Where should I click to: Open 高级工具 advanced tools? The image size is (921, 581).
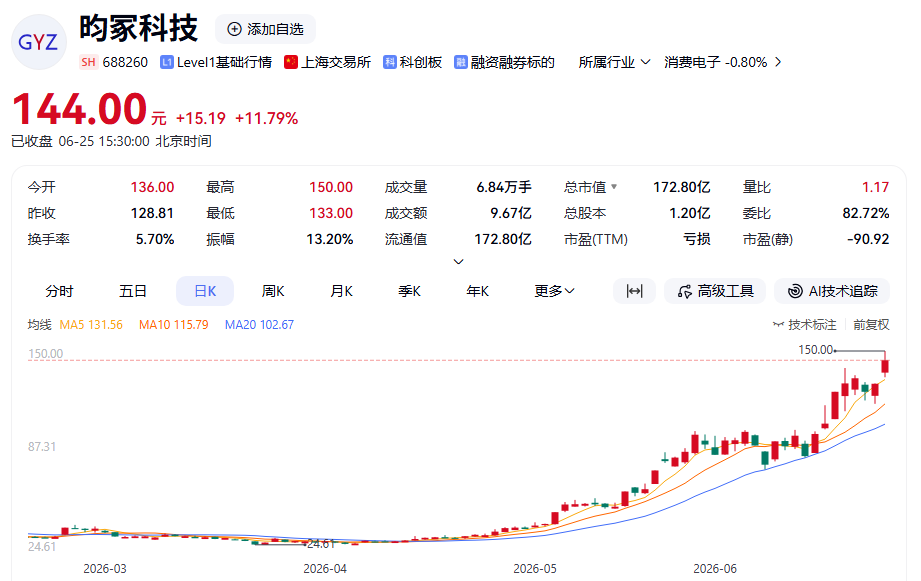(x=715, y=291)
